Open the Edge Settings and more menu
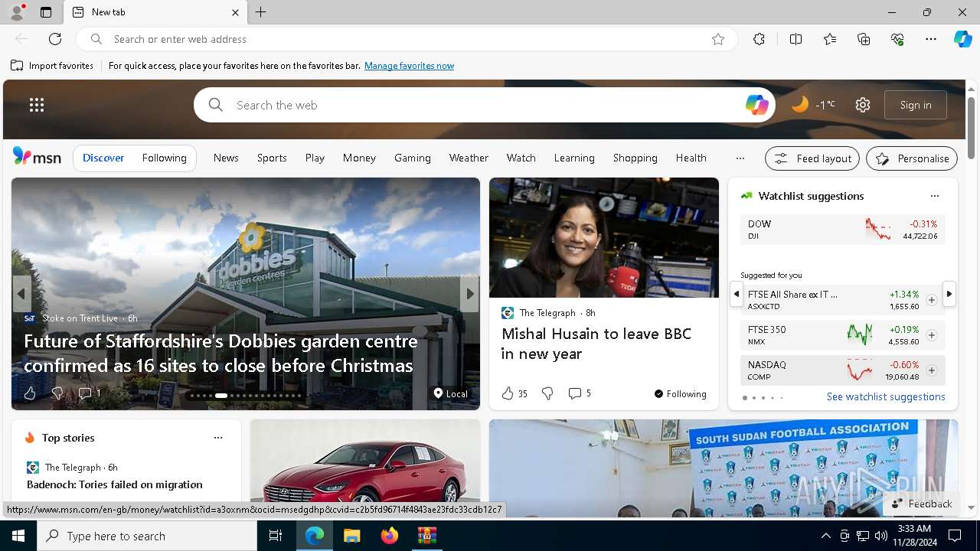 pyautogui.click(x=931, y=39)
